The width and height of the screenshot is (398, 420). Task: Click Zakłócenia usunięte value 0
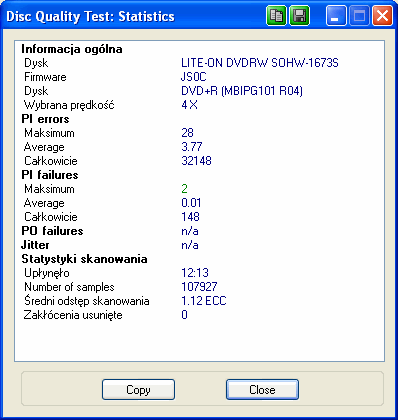[x=184, y=315]
